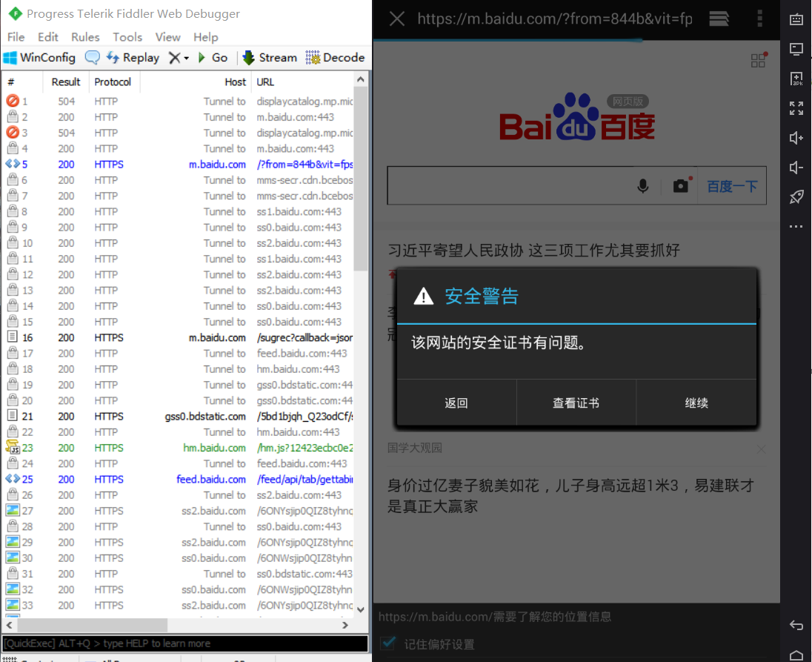The width and height of the screenshot is (812, 662).
Task: Toggle 记住偏好设置 checkbox
Action: pyautogui.click(x=388, y=643)
